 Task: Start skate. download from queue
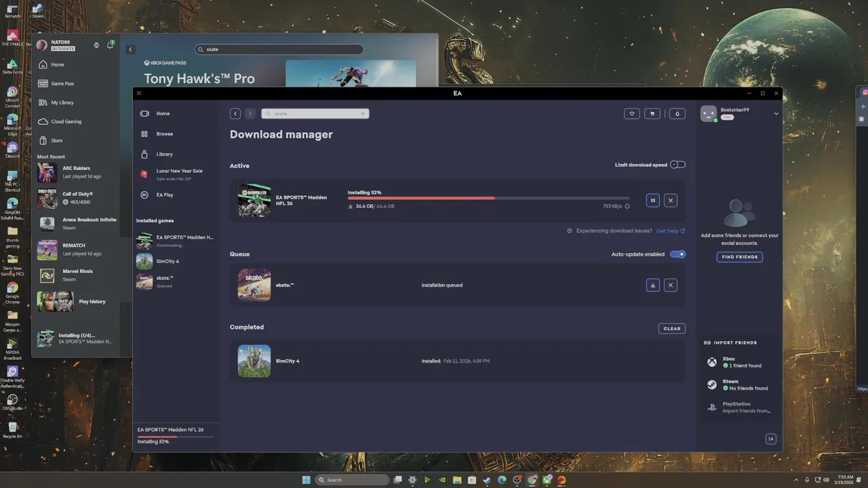pyautogui.click(x=653, y=285)
